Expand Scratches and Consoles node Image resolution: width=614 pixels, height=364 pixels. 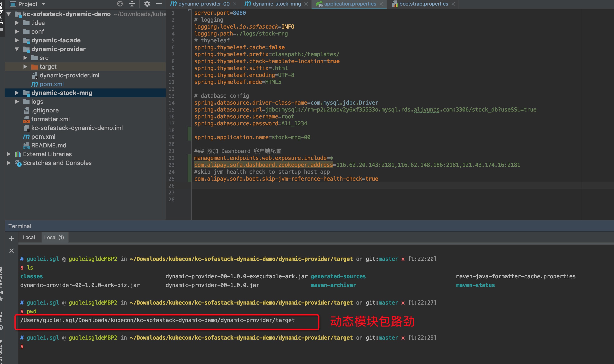(x=9, y=163)
